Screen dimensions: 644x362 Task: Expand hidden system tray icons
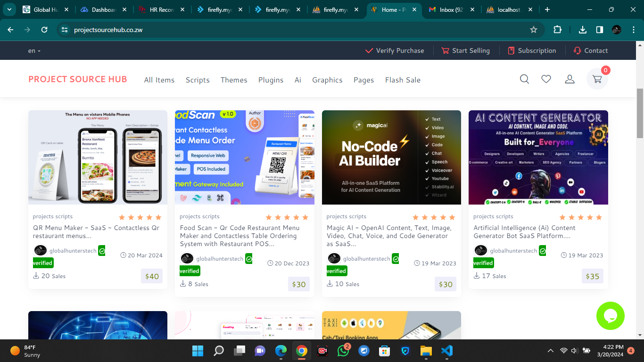(550, 351)
